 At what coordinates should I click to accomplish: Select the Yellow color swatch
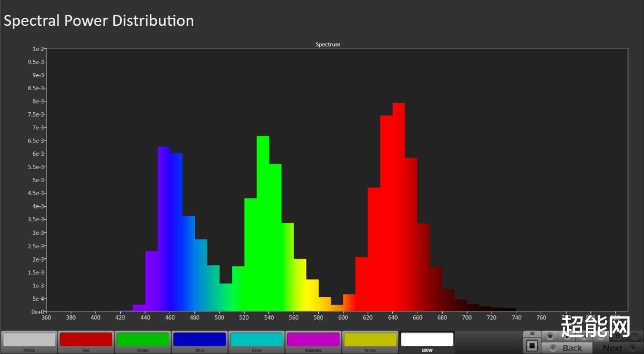pos(370,342)
